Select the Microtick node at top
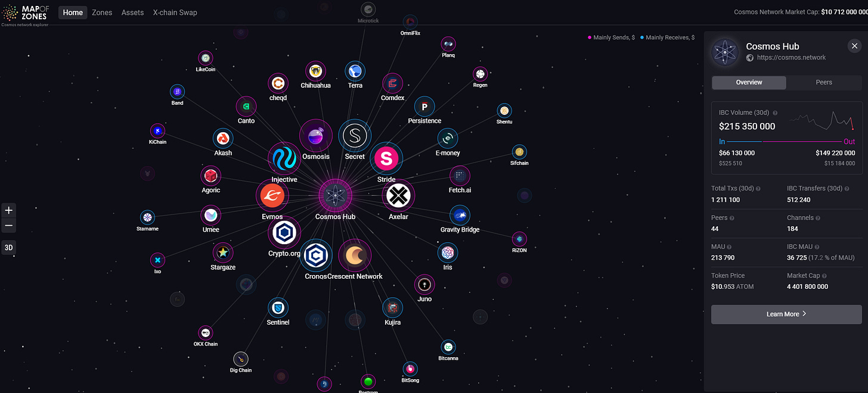868x393 pixels. (368, 10)
